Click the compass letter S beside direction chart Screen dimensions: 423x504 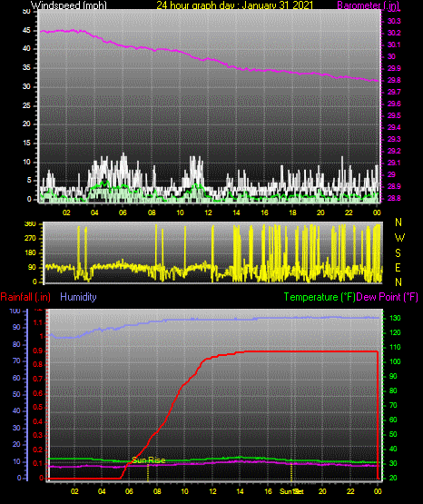(398, 253)
